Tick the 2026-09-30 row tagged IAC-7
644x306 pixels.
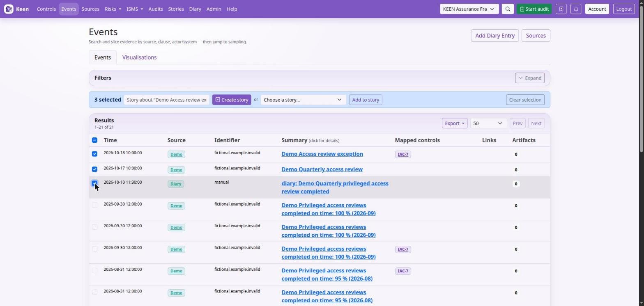click(94, 249)
